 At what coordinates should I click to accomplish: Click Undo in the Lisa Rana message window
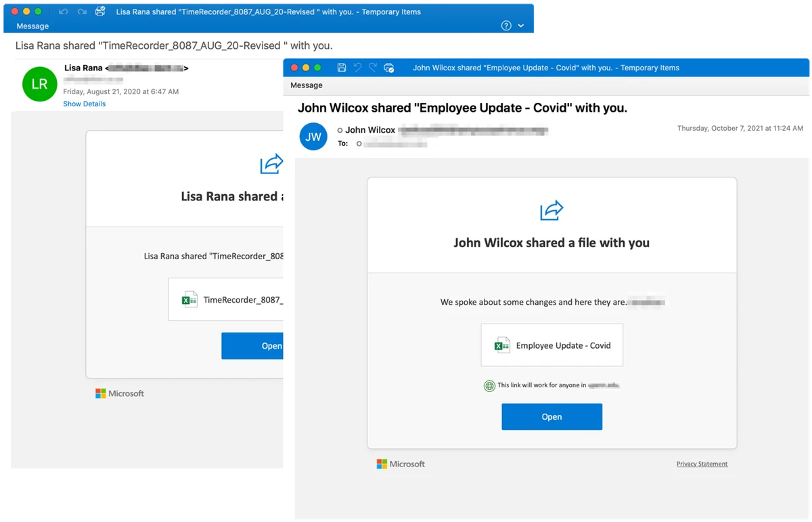[64, 12]
